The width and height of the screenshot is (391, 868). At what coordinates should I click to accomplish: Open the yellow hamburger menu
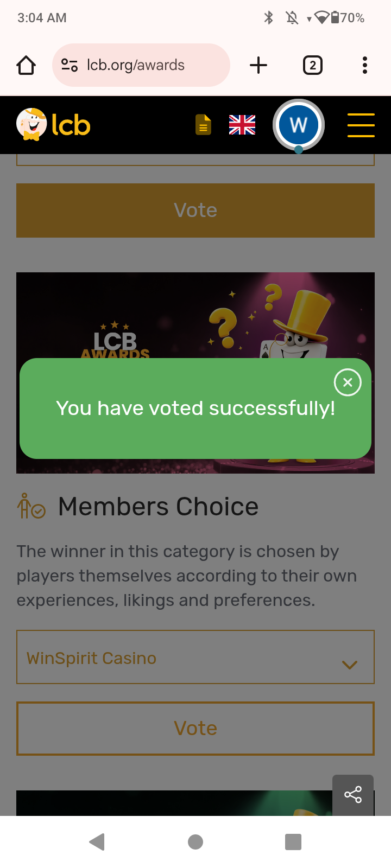click(x=361, y=125)
